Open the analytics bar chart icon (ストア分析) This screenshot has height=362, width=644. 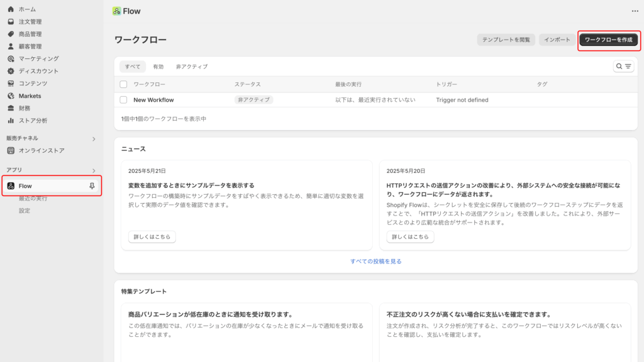pos(11,120)
